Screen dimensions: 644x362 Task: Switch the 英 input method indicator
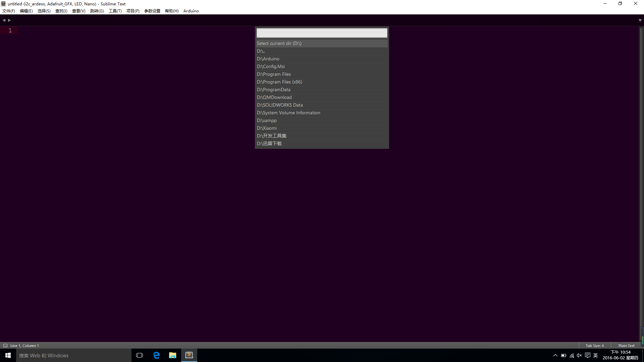596,355
